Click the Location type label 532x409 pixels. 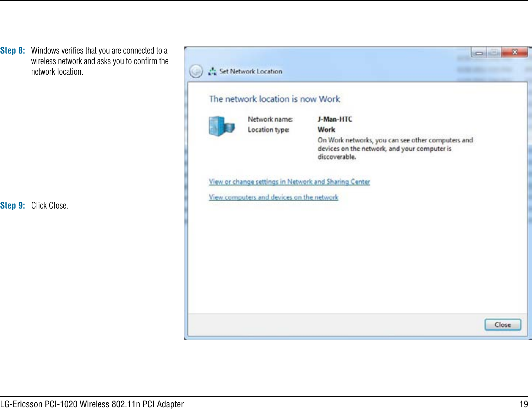(269, 130)
